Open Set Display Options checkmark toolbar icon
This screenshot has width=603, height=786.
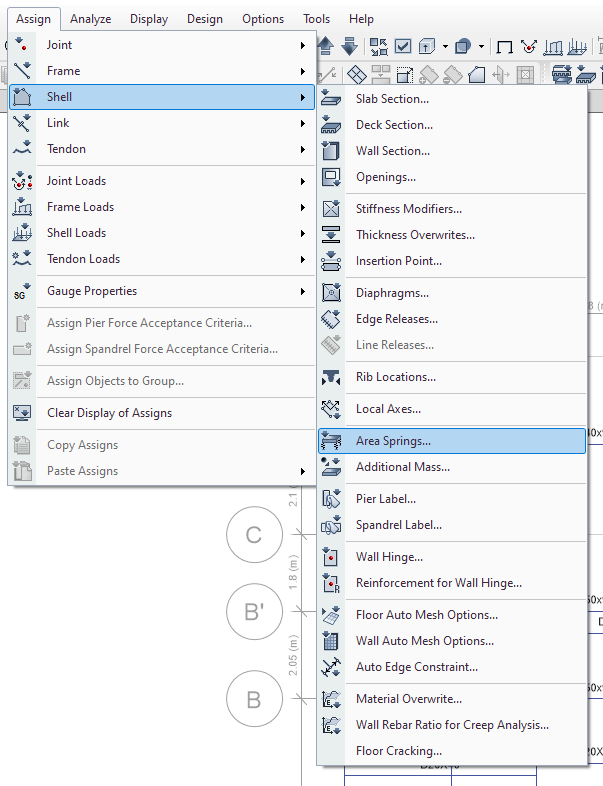click(403, 46)
